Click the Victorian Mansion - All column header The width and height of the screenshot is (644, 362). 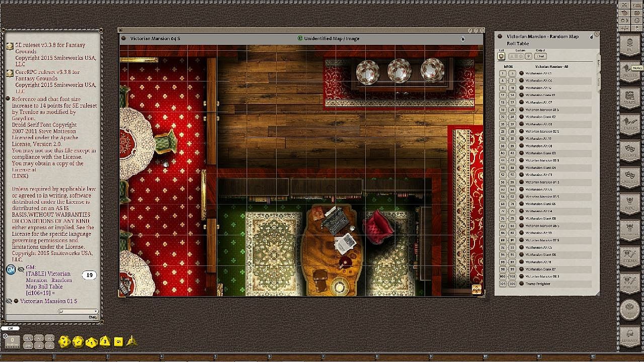tap(551, 66)
